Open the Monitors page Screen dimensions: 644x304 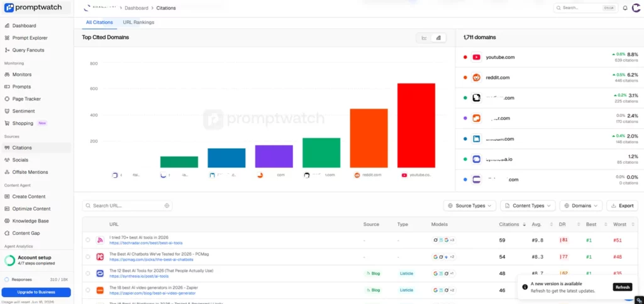click(22, 75)
